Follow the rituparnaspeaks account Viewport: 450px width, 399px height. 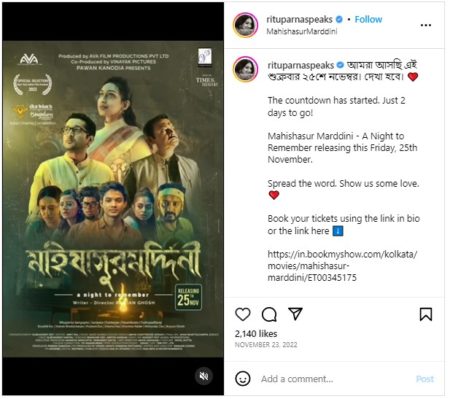point(368,19)
